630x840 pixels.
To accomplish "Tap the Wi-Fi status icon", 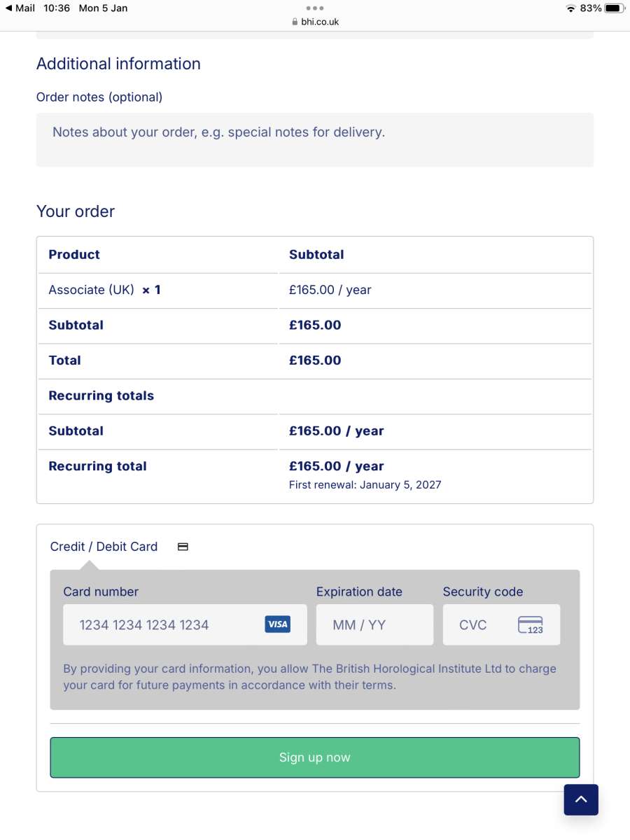I will 570,8.
